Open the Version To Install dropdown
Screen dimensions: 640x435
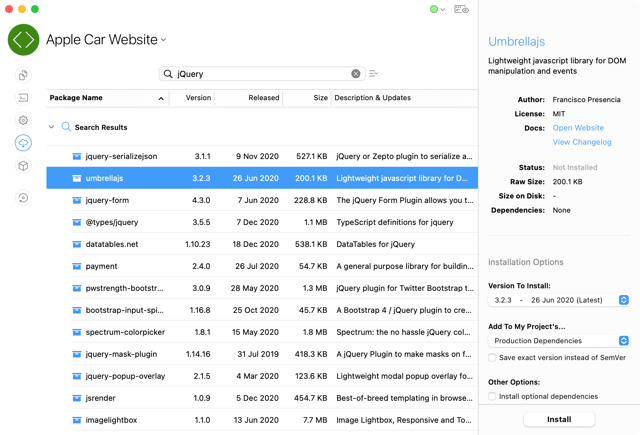pyautogui.click(x=558, y=300)
